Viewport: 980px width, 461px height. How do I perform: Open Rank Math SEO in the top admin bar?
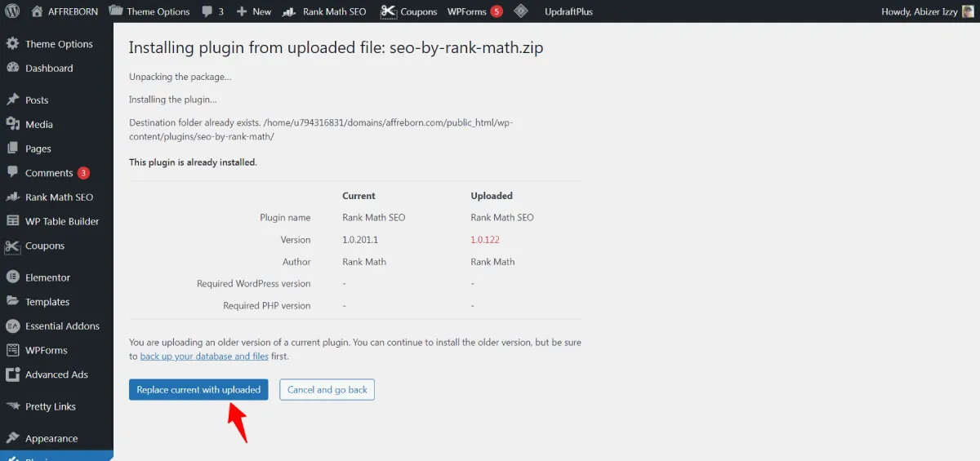[x=324, y=11]
